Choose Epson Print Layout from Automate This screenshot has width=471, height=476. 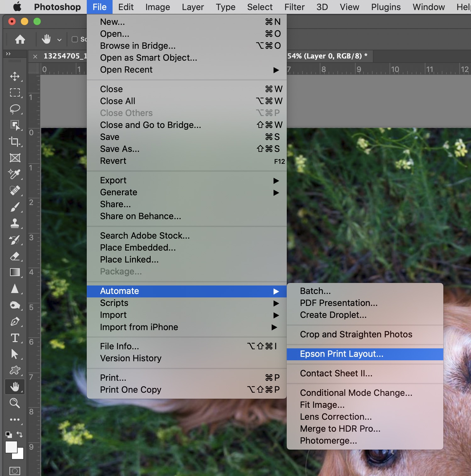(342, 354)
